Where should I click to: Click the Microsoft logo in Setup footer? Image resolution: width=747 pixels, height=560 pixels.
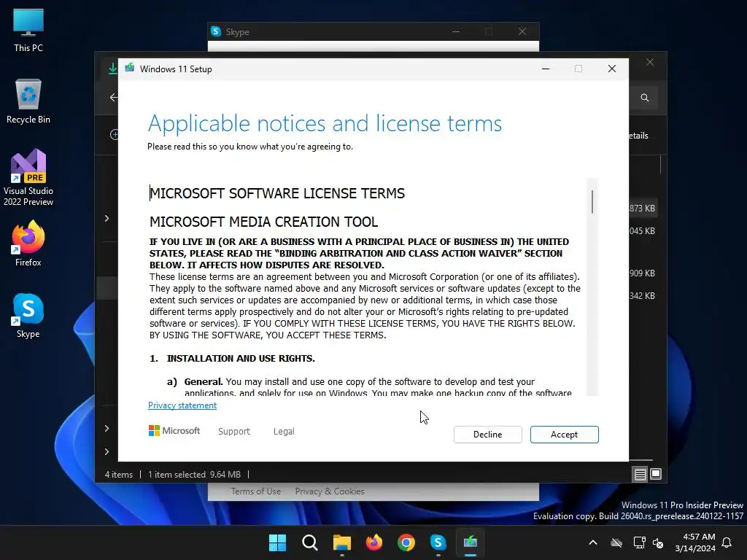[174, 430]
